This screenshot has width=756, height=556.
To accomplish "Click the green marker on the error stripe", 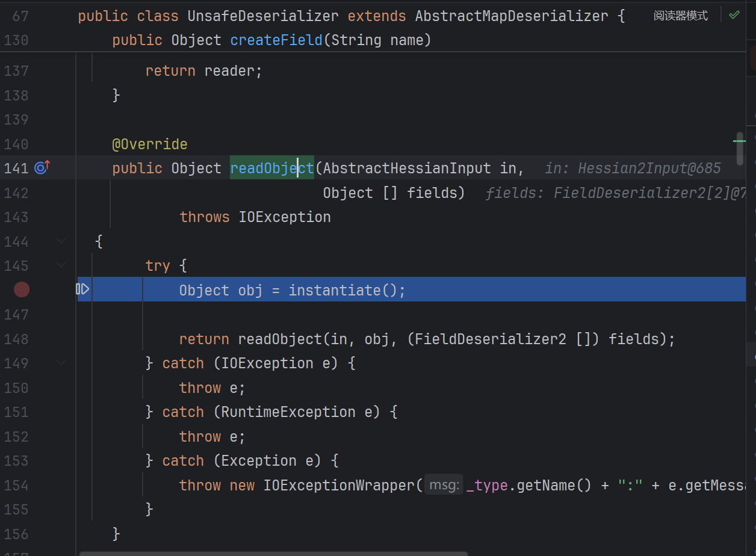I will 739,141.
